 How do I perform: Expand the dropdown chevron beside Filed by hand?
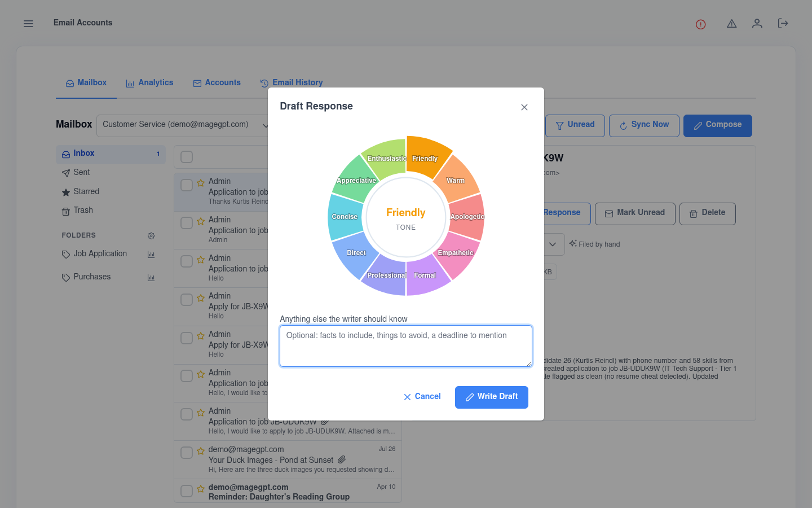click(x=553, y=244)
